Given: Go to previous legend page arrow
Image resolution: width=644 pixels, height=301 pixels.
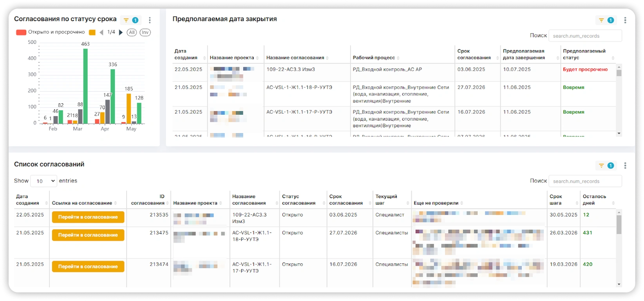Looking at the screenshot, I should (x=101, y=32).
